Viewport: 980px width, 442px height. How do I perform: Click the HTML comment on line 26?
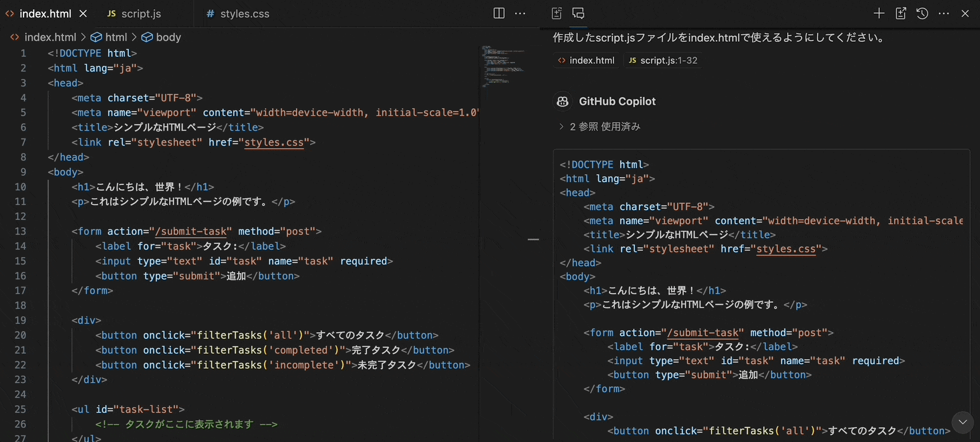[x=186, y=424]
